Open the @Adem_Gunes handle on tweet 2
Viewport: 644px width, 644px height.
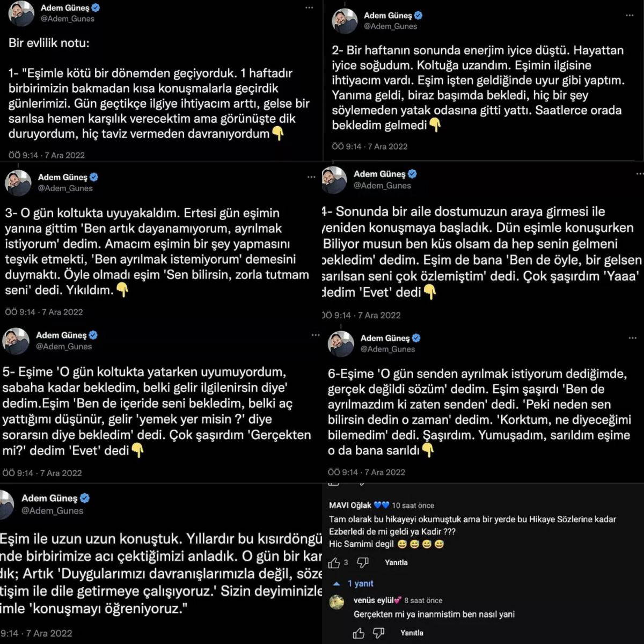pyautogui.click(x=390, y=26)
